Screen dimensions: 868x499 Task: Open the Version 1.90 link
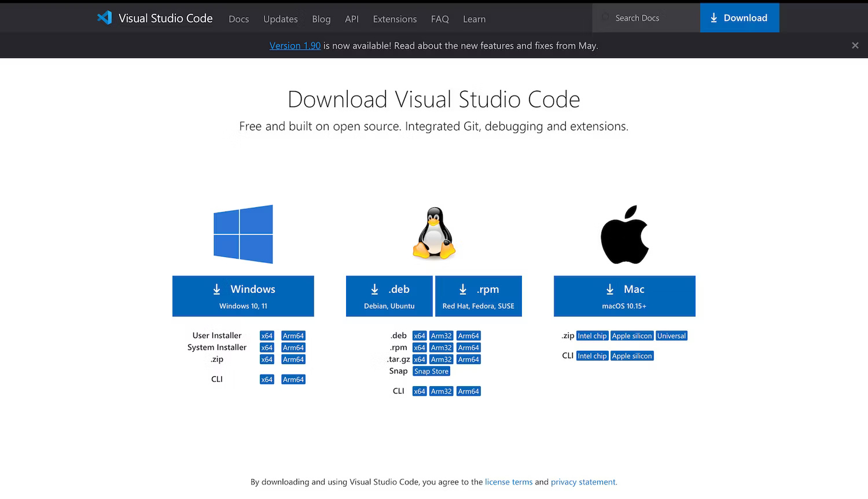pos(295,46)
